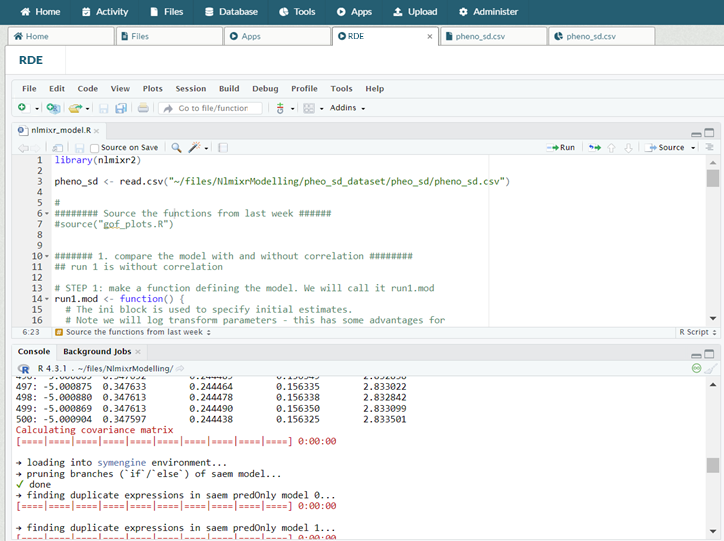Click the Open File folder icon

[74, 108]
